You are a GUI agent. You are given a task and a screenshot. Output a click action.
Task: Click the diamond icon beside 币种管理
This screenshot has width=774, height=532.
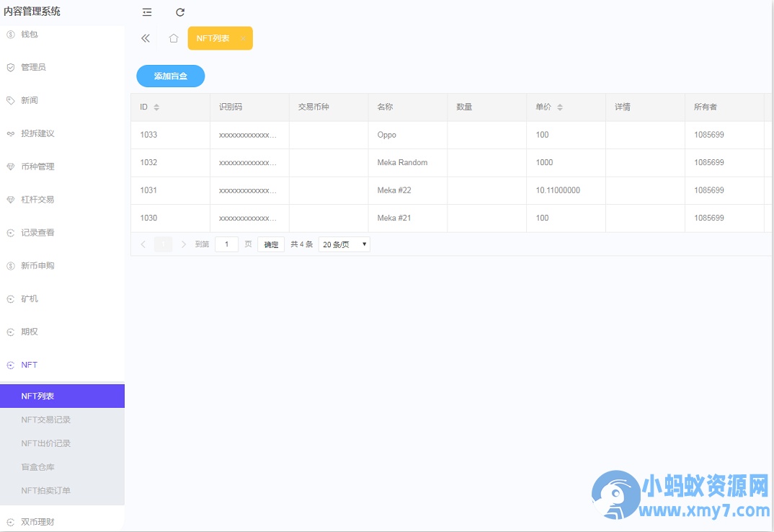(x=10, y=167)
